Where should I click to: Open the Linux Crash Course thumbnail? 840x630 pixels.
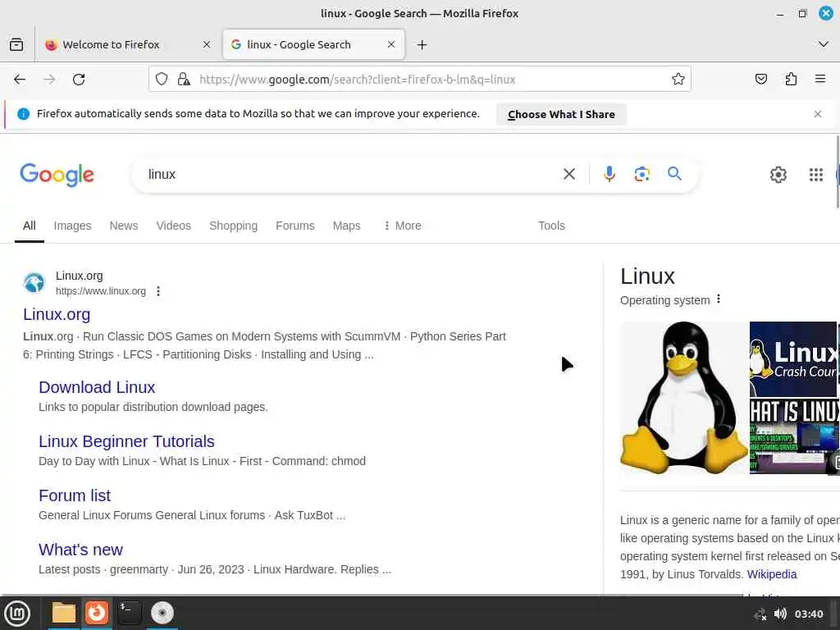coord(793,359)
